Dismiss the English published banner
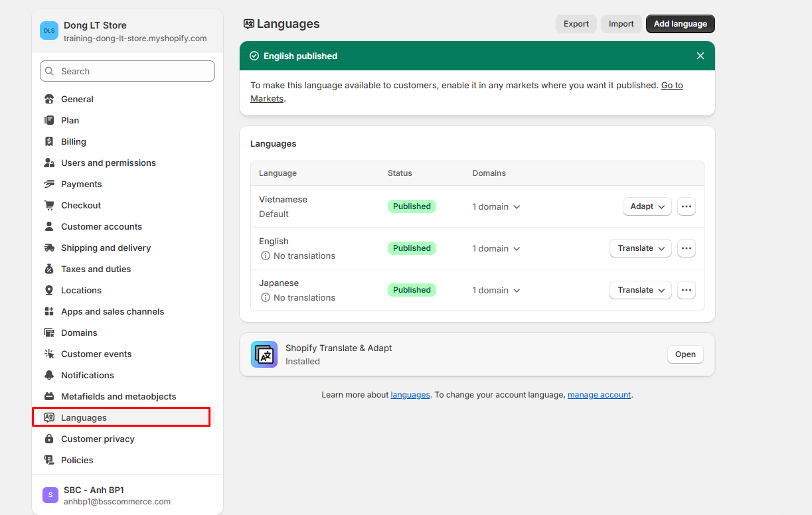 tap(700, 56)
